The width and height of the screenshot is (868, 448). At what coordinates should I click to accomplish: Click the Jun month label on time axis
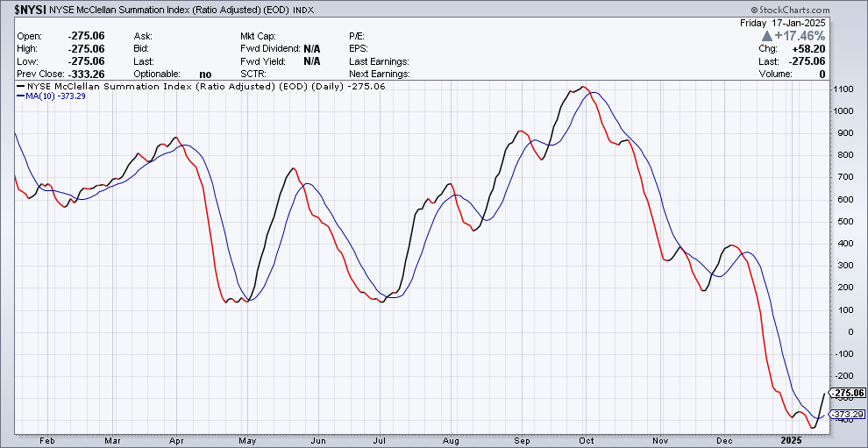tap(317, 441)
